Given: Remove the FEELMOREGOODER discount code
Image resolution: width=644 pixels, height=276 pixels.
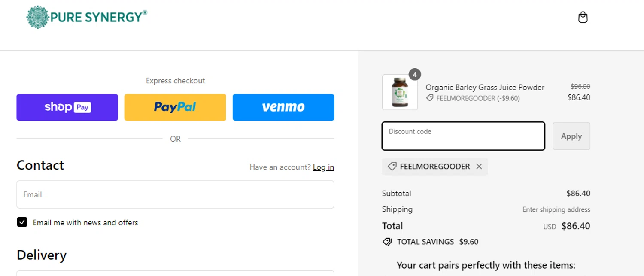Looking at the screenshot, I should coord(479,167).
